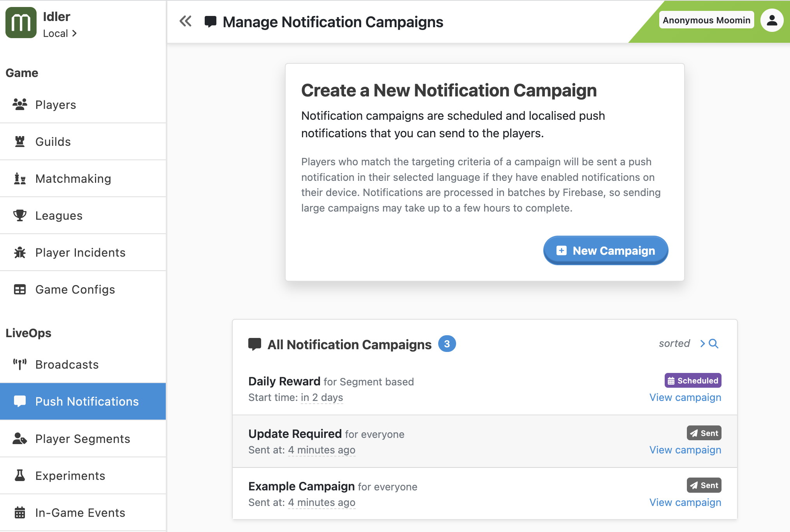The height and width of the screenshot is (532, 790).
Task: Click the Player Incidents sidebar icon
Action: (x=19, y=252)
